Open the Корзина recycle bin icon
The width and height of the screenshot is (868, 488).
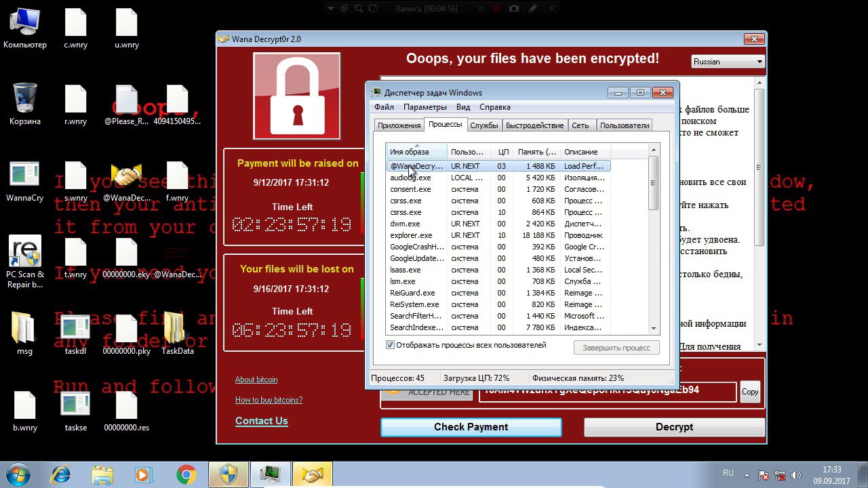25,105
